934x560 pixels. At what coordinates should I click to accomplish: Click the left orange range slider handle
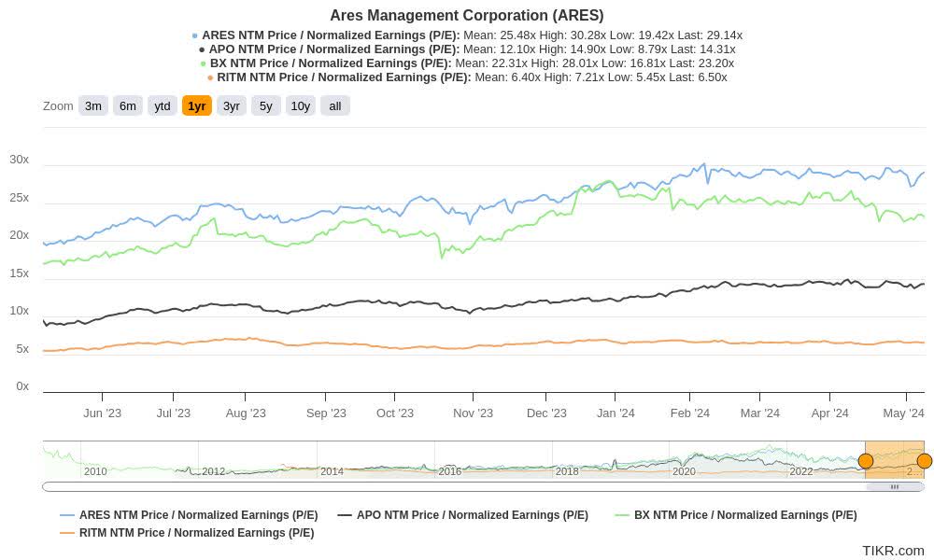coord(866,460)
